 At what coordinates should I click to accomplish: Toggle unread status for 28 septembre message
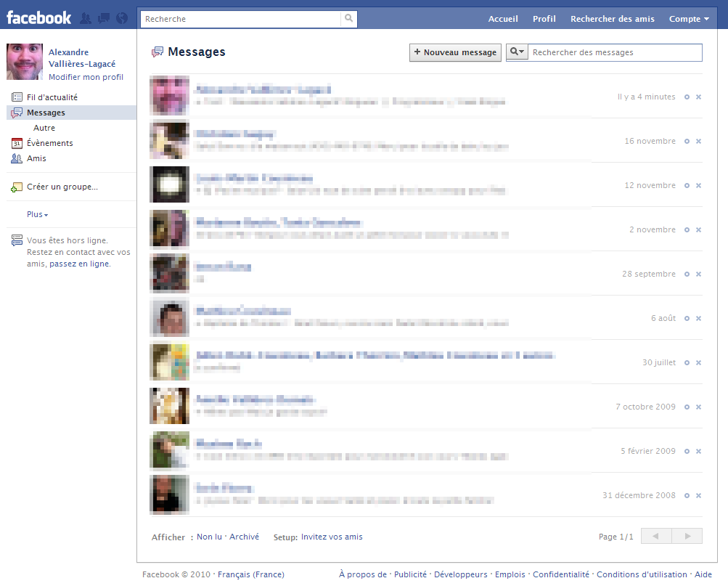[687, 274]
